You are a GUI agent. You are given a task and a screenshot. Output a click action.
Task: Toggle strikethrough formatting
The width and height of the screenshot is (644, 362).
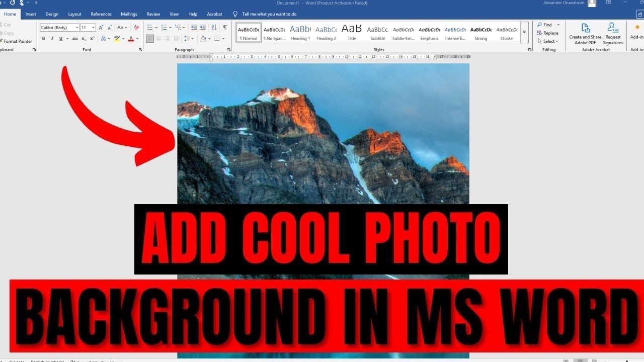coord(75,39)
